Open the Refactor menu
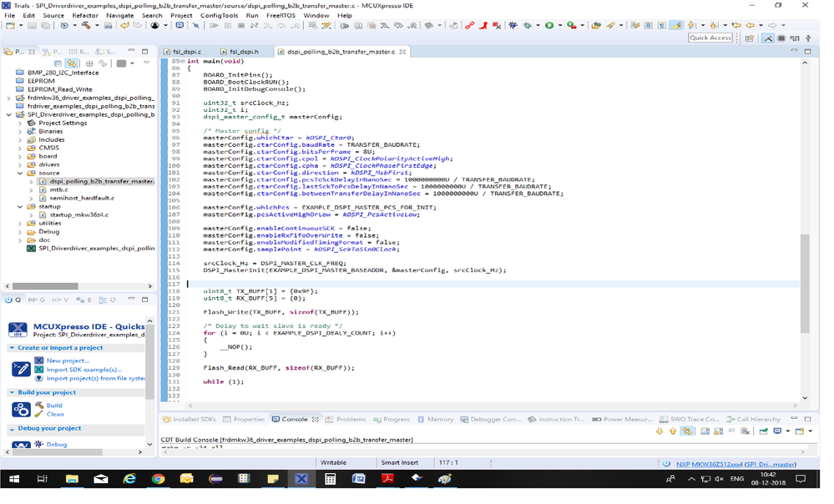The width and height of the screenshot is (834, 504). pos(85,15)
